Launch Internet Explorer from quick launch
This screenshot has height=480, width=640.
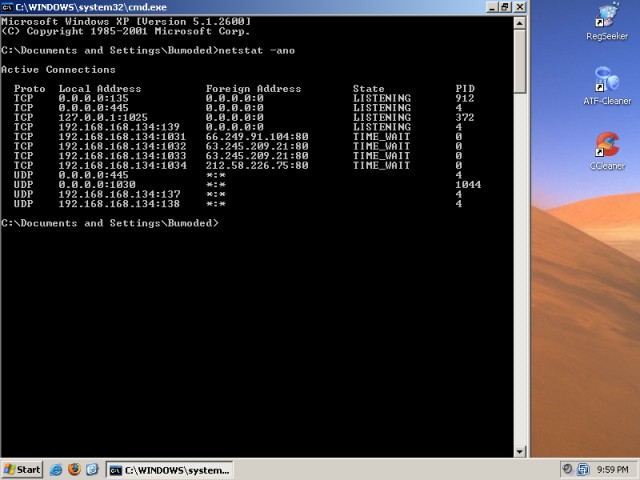coord(56,469)
